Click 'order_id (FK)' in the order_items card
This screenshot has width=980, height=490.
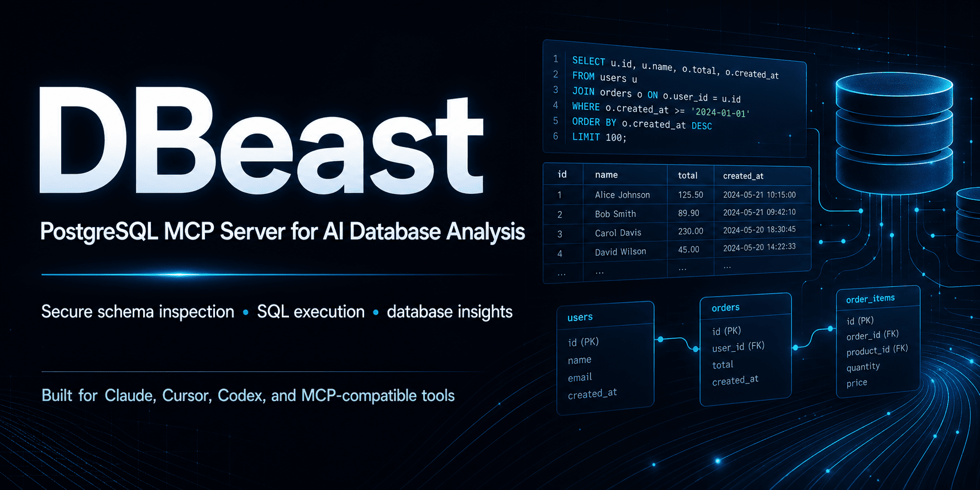(x=873, y=335)
